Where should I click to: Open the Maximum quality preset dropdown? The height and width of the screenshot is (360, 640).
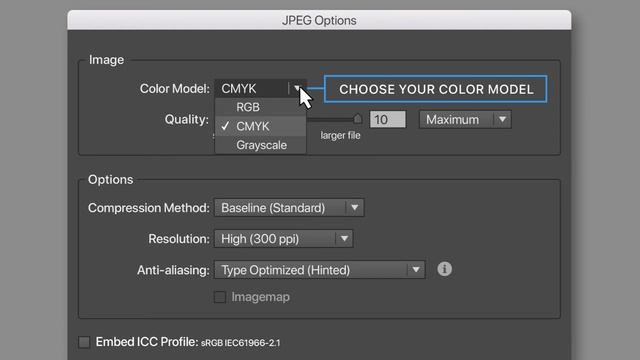click(465, 120)
